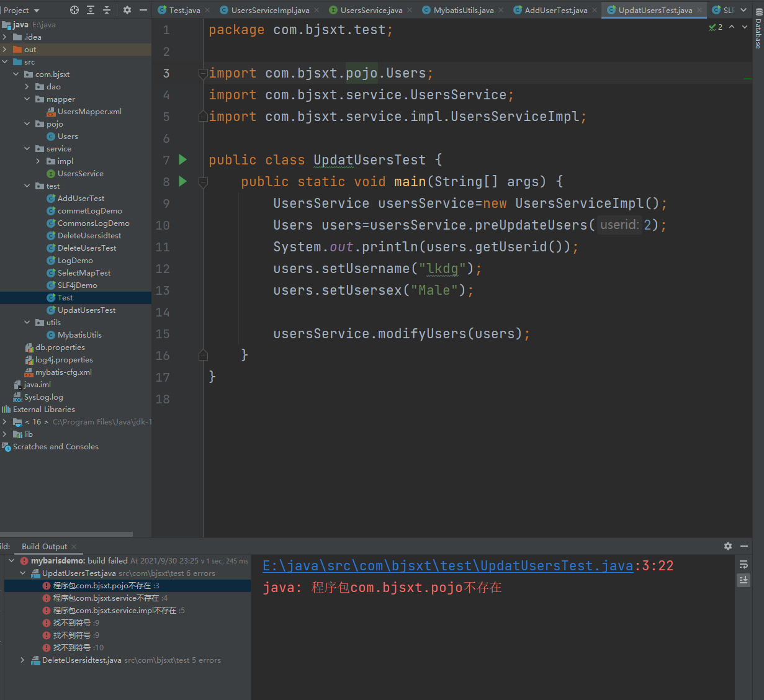Collapse all nodes in Project tree
Screen dimensions: 764x700
pos(107,10)
